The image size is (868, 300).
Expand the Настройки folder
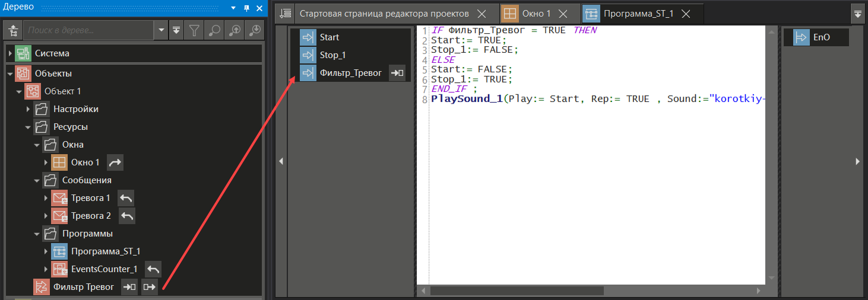(28, 109)
